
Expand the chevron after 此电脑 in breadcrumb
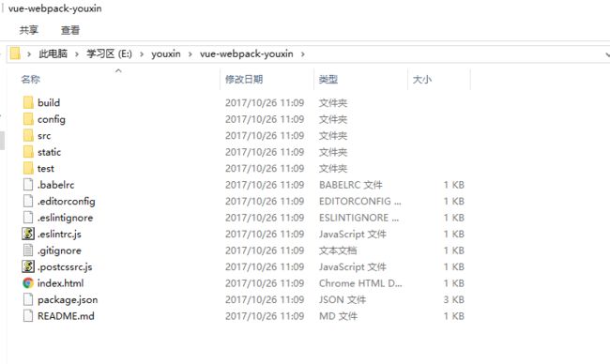pos(77,54)
